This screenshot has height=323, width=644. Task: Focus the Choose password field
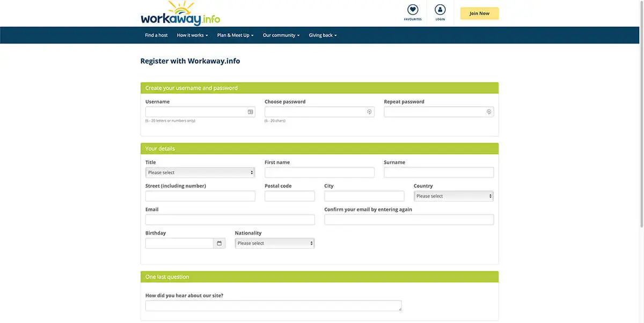[x=319, y=112]
